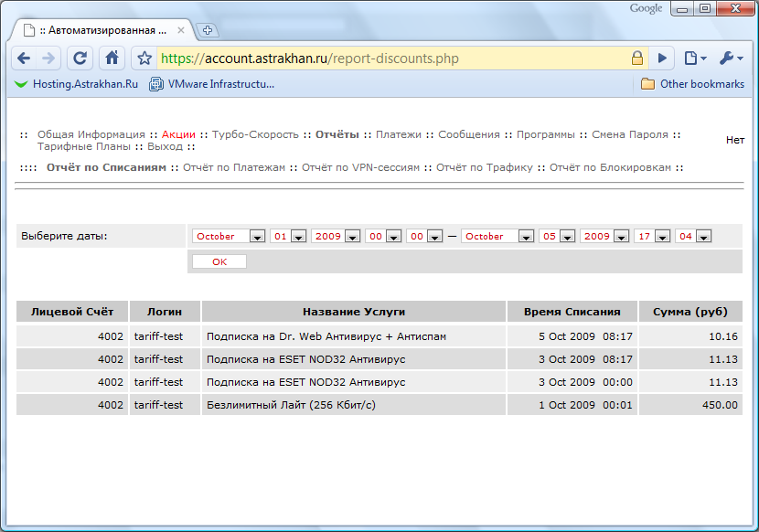Click the amount 450.00

(x=720, y=405)
